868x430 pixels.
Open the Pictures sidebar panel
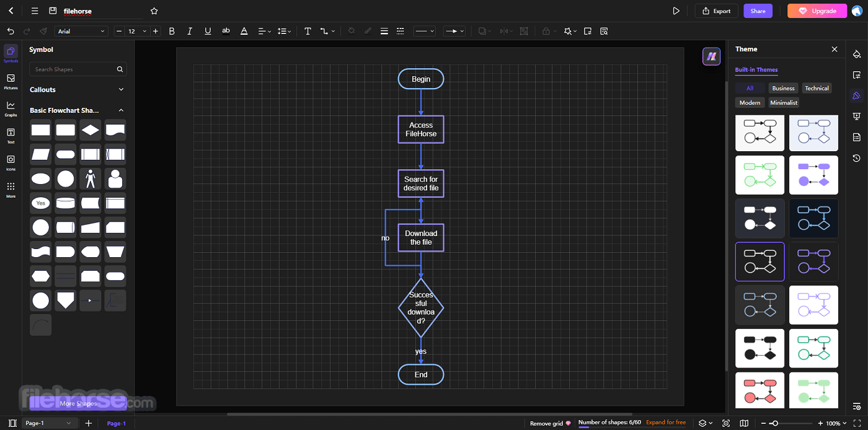click(11, 81)
